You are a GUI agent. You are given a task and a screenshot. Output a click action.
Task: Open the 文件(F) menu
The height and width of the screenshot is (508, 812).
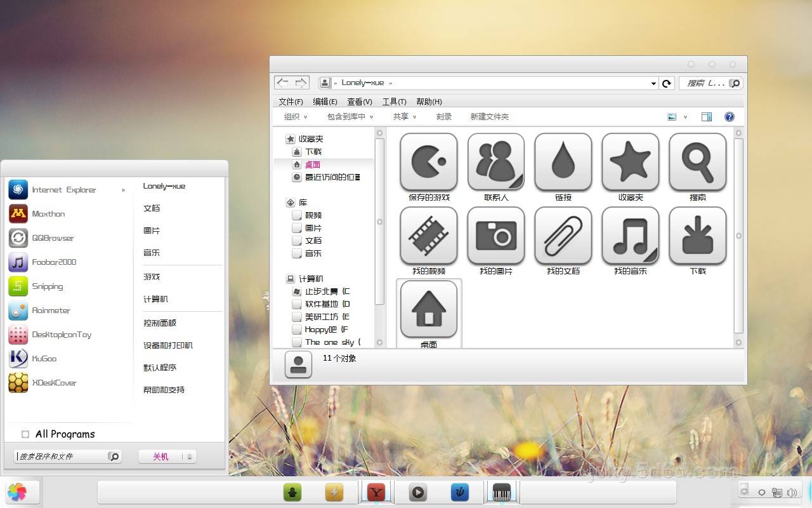tap(291, 102)
